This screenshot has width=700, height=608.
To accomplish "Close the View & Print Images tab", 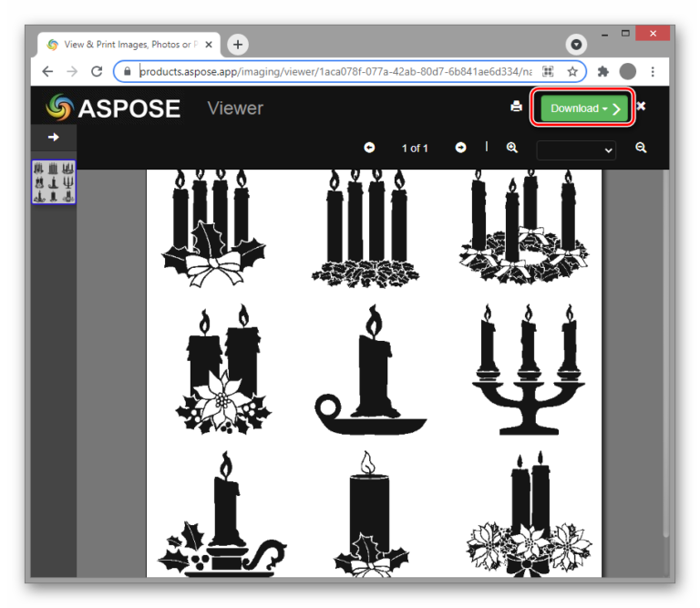I will (x=209, y=45).
